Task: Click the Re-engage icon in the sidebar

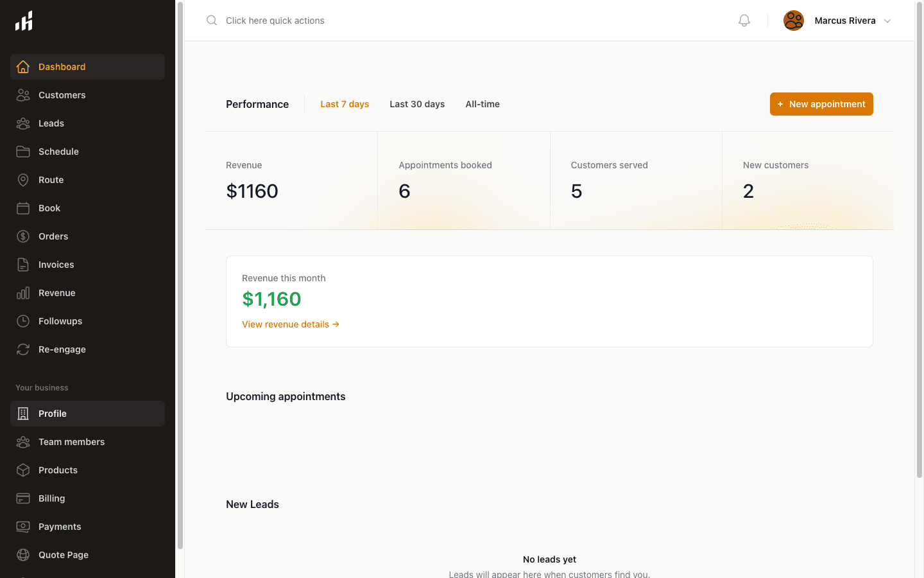Action: (x=23, y=349)
